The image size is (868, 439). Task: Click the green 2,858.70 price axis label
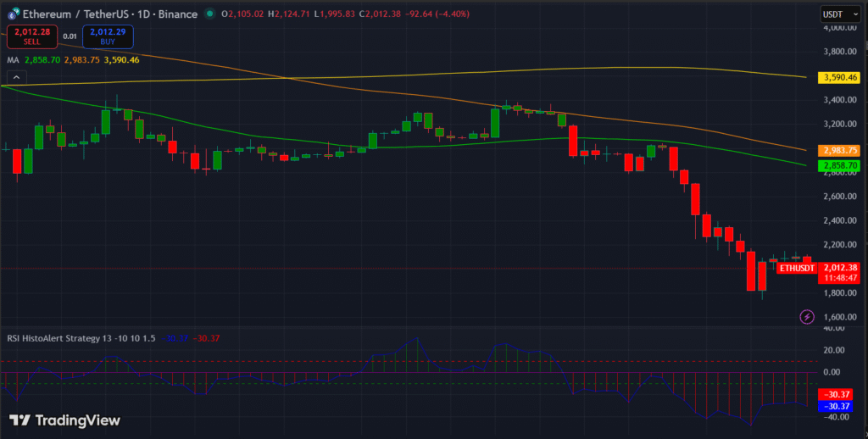pos(838,165)
